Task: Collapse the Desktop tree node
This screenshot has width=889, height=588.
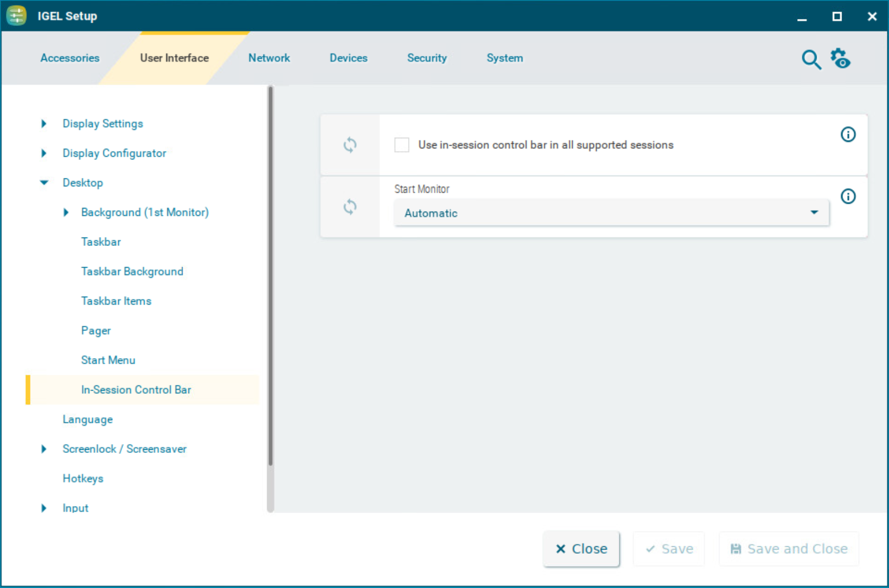Action: pyautogui.click(x=44, y=183)
